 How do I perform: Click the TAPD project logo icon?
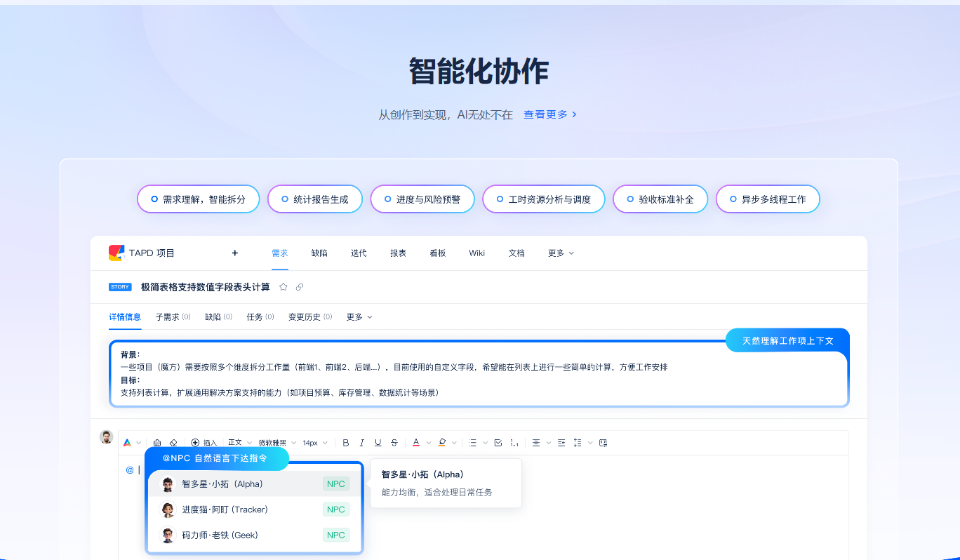[x=116, y=253]
